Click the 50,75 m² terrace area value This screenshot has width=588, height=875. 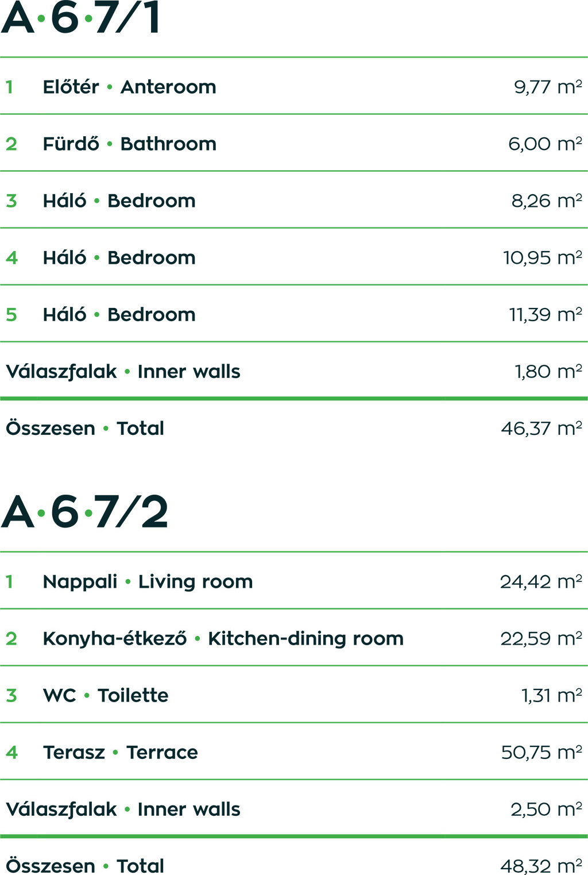click(541, 752)
